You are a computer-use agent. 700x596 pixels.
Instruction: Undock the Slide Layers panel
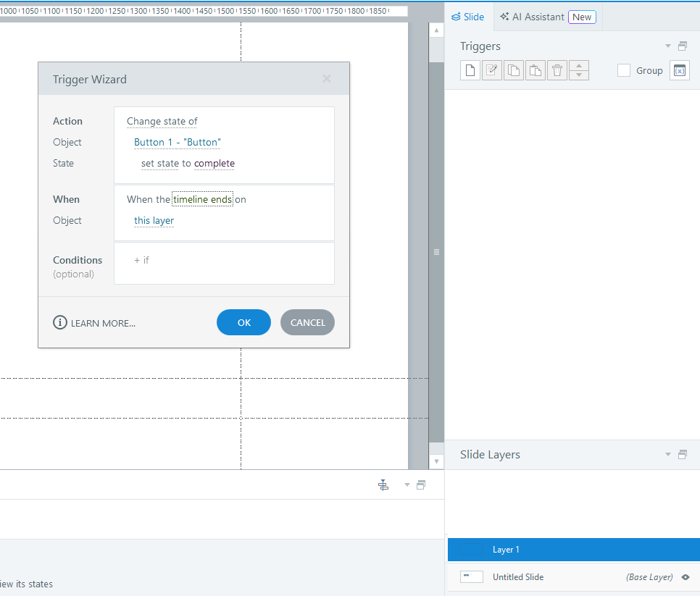tap(683, 455)
